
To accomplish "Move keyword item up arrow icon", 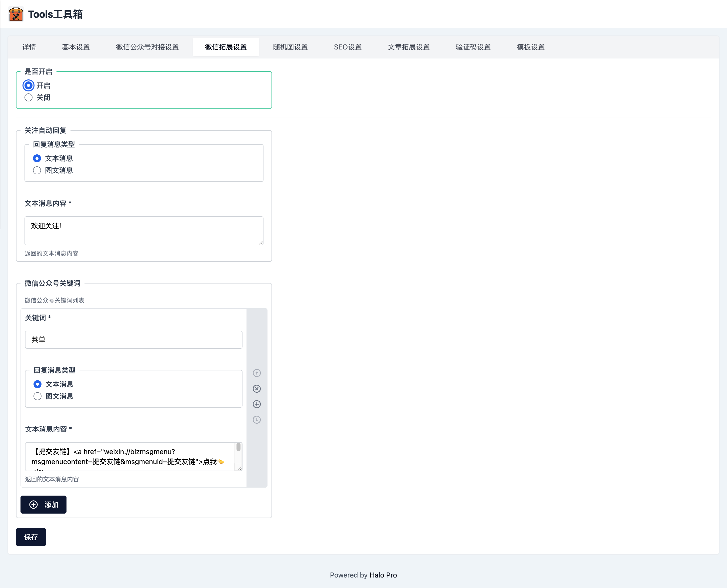I will coord(256,373).
